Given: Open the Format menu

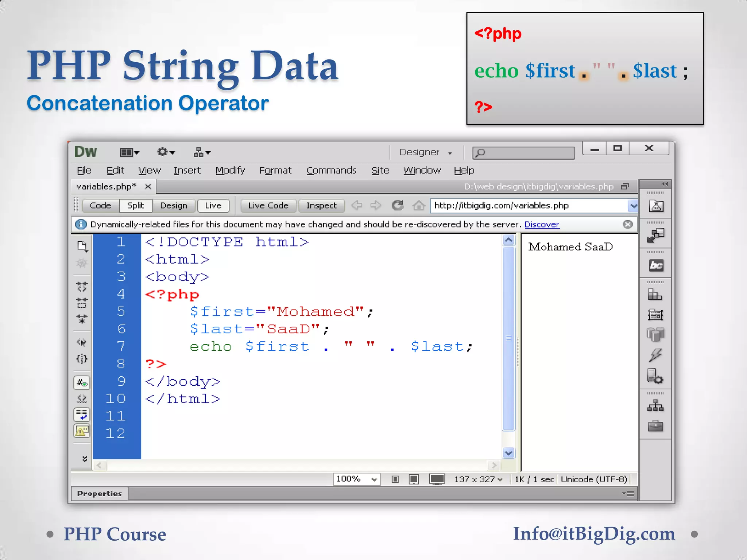Looking at the screenshot, I should coord(275,170).
